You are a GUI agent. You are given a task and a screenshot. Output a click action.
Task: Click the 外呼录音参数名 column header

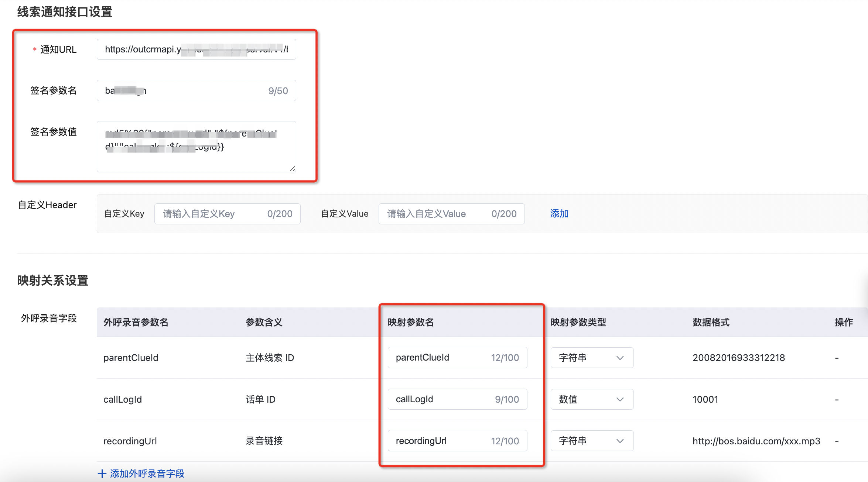[x=136, y=322]
